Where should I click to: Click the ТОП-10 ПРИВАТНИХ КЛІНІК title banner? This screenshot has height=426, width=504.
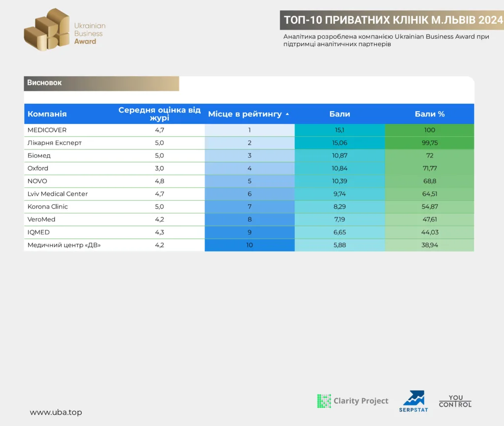point(392,20)
